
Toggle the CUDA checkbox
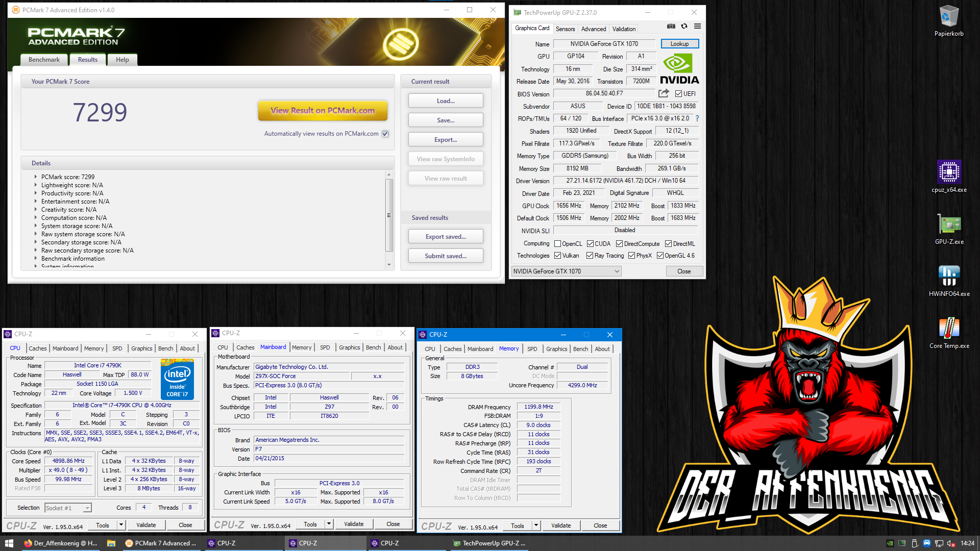(590, 244)
